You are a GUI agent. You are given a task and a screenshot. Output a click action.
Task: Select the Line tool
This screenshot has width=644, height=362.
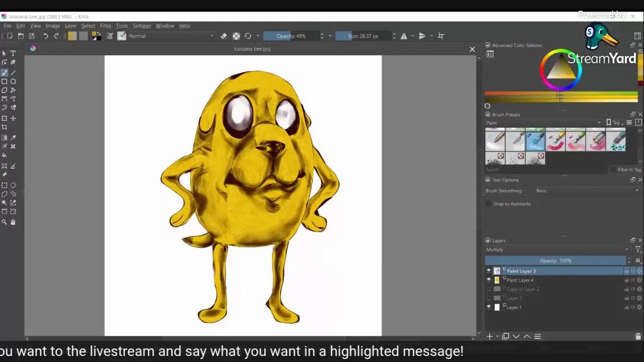click(13, 73)
